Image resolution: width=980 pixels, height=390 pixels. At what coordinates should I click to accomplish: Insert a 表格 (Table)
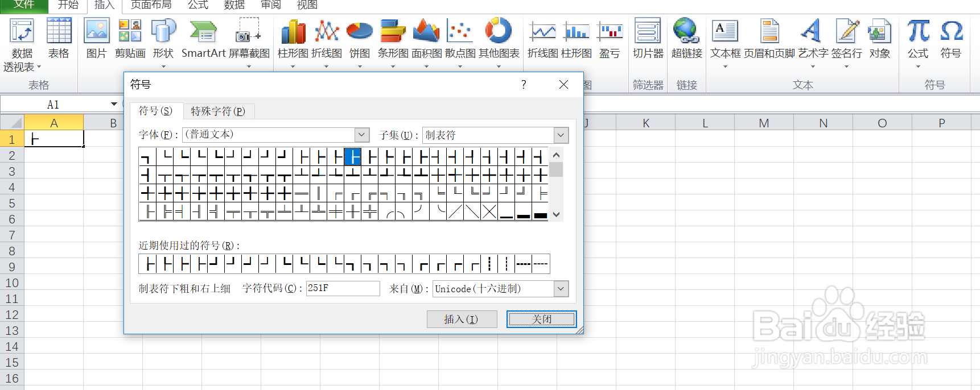pos(59,39)
